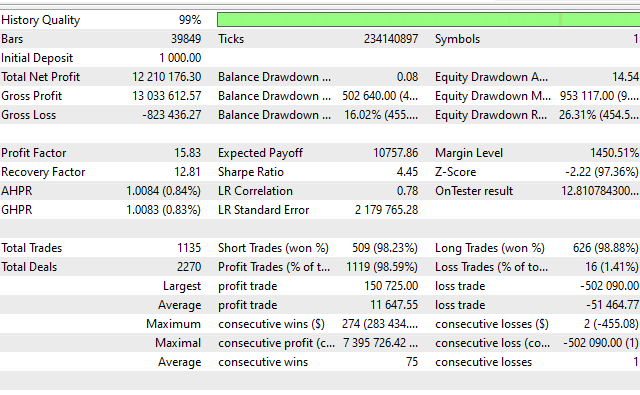Select Balance Drawdown value 0.08
This screenshot has width=640, height=395.
pos(407,77)
